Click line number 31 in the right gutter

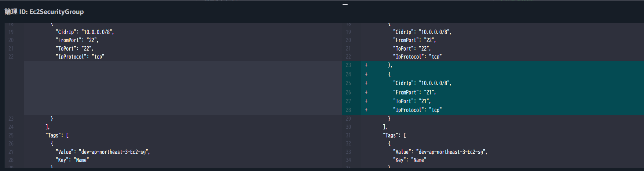(x=348, y=135)
